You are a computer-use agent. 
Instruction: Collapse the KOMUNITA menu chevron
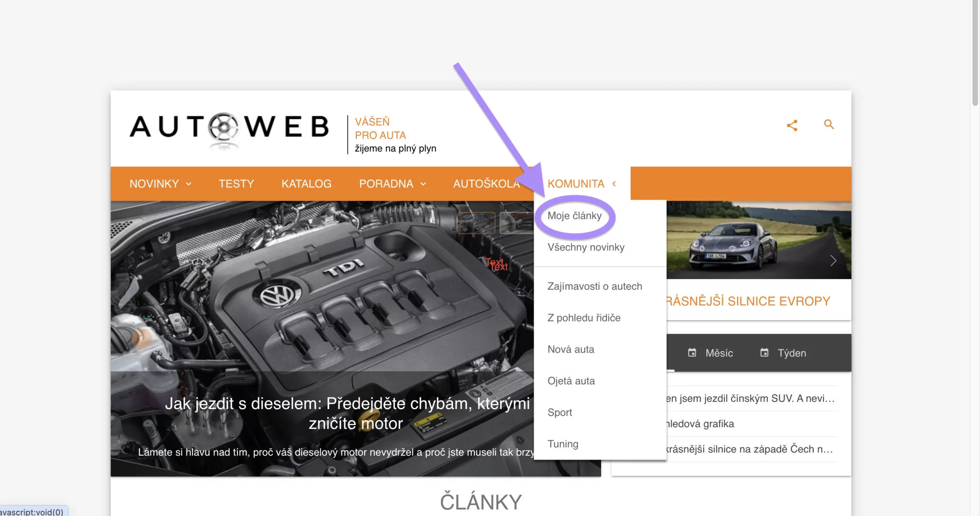614,184
